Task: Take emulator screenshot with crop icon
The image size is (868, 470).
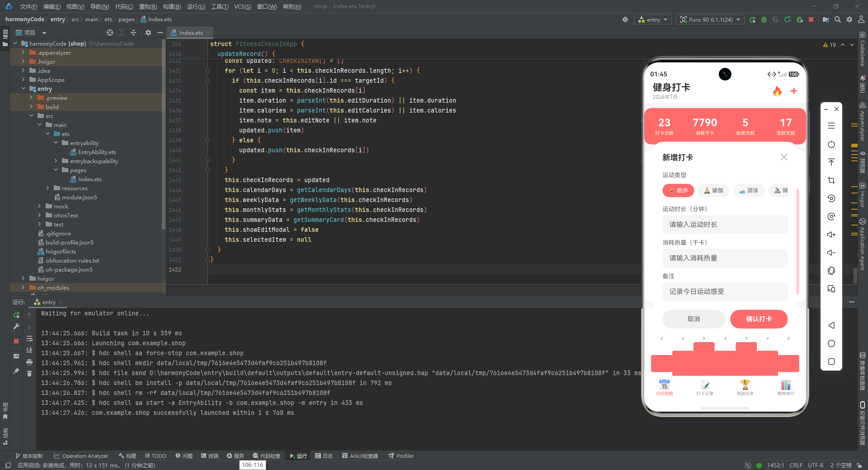Action: (x=831, y=180)
